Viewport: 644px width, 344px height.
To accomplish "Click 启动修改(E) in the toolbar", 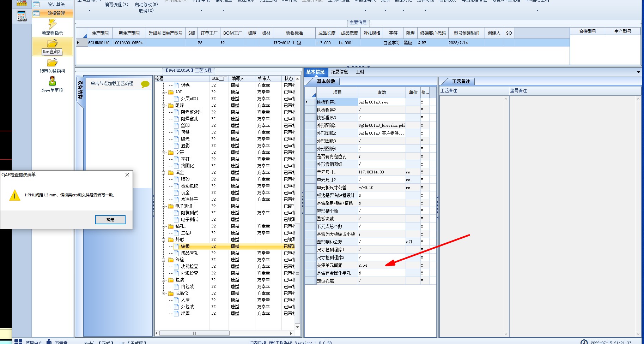I will (x=146, y=5).
